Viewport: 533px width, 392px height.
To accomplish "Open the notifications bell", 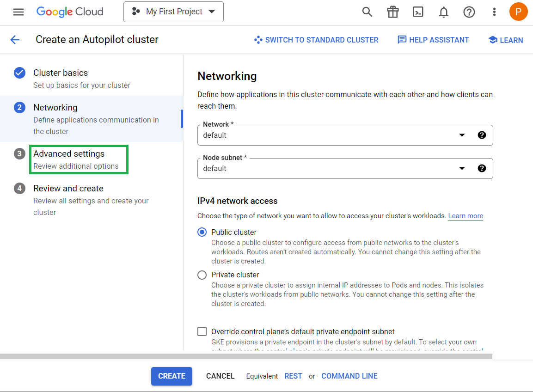I will click(444, 12).
